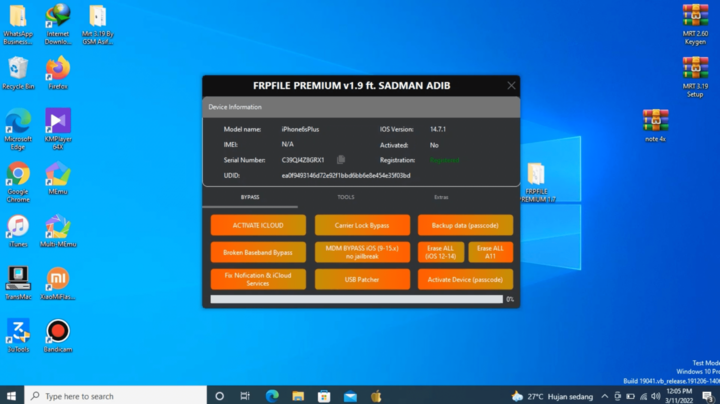Open Internet Download Manager desktop shortcut
This screenshot has width=720, height=404.
(x=58, y=24)
